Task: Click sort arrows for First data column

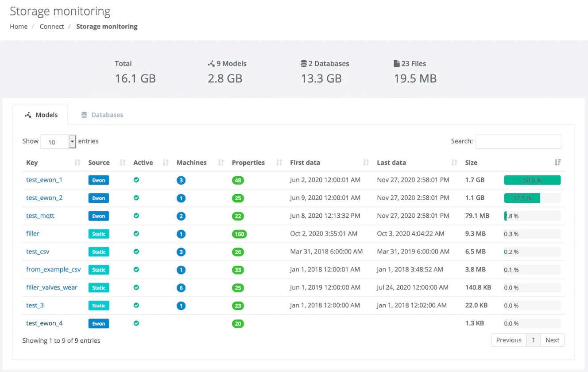Action: (366, 163)
